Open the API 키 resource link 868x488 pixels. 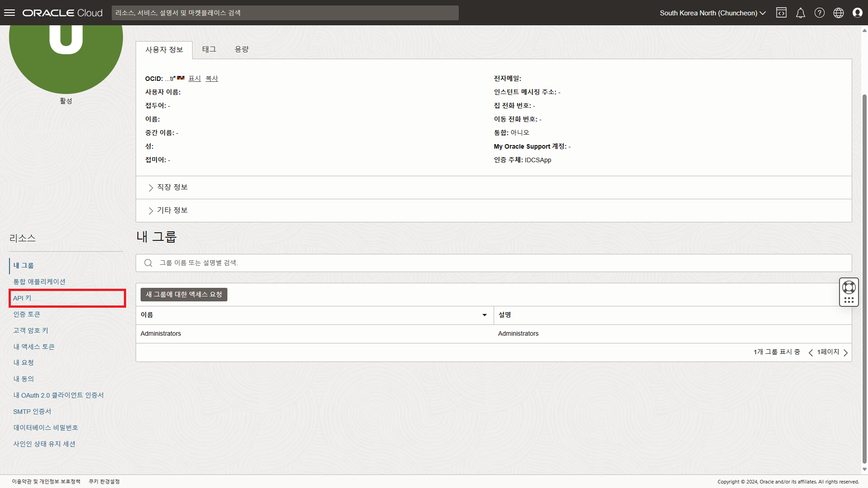23,298
